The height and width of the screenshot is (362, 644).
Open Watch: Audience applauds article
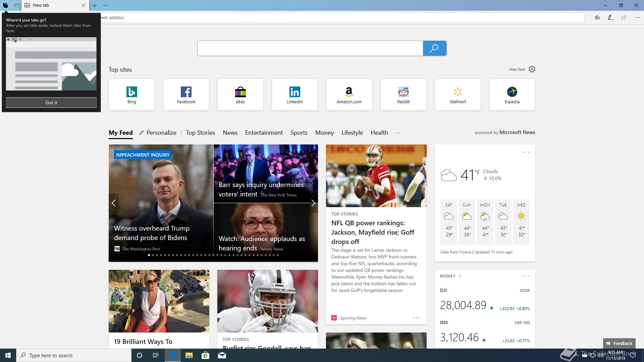pyautogui.click(x=262, y=243)
